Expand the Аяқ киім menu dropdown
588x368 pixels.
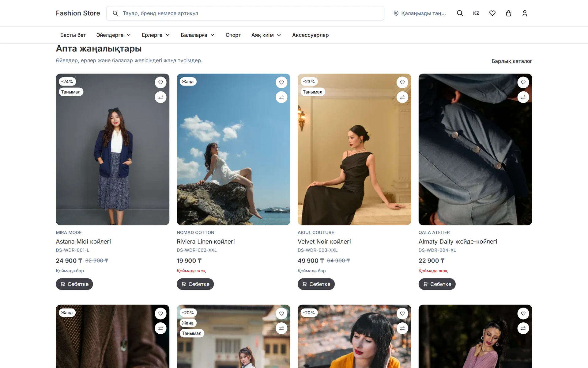(x=266, y=35)
